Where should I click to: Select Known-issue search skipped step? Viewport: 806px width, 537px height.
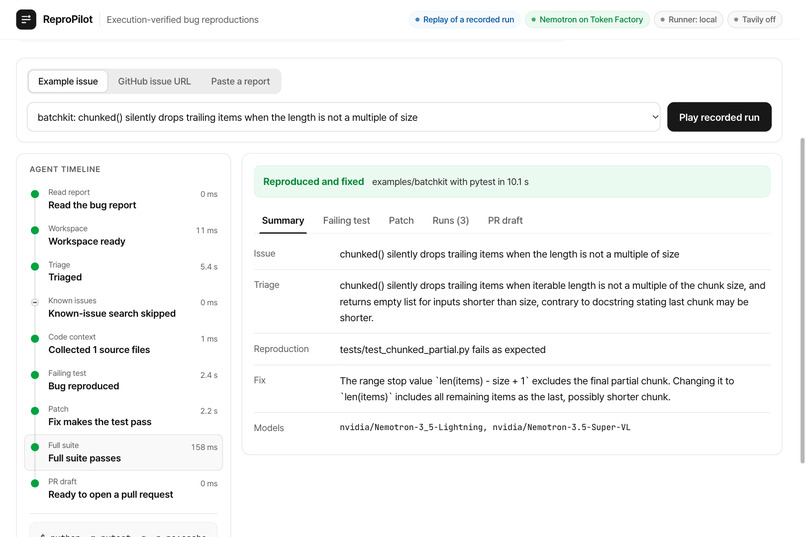point(123,307)
